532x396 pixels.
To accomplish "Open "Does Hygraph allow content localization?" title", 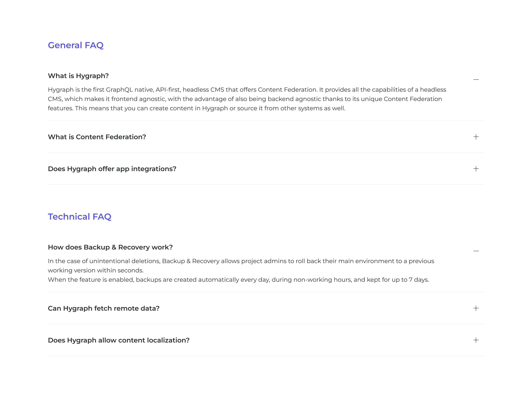I will click(119, 340).
